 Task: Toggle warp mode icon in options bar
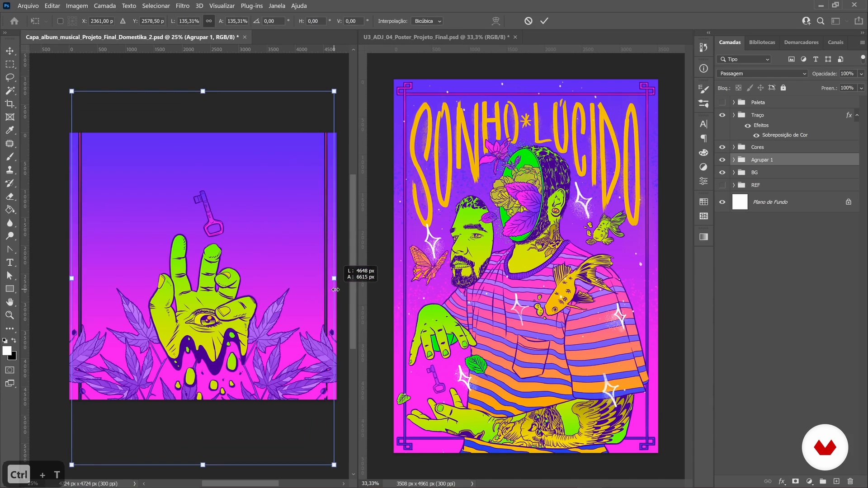[x=496, y=21]
